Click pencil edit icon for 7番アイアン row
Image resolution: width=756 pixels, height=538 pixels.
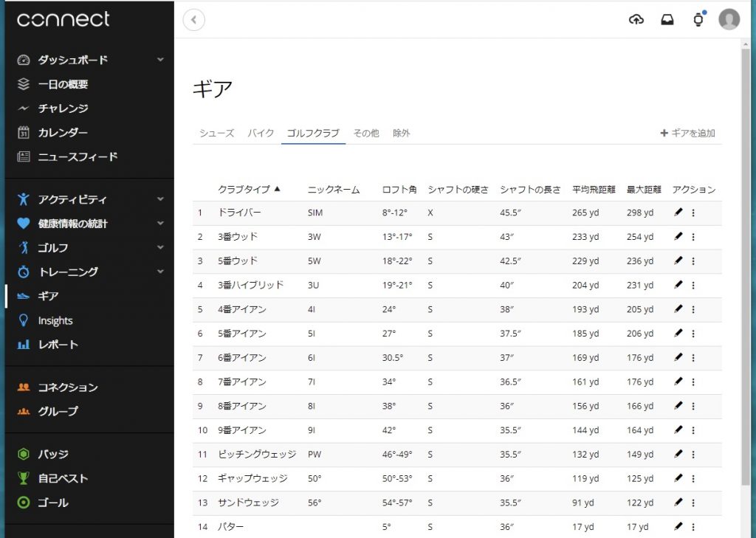tap(678, 382)
